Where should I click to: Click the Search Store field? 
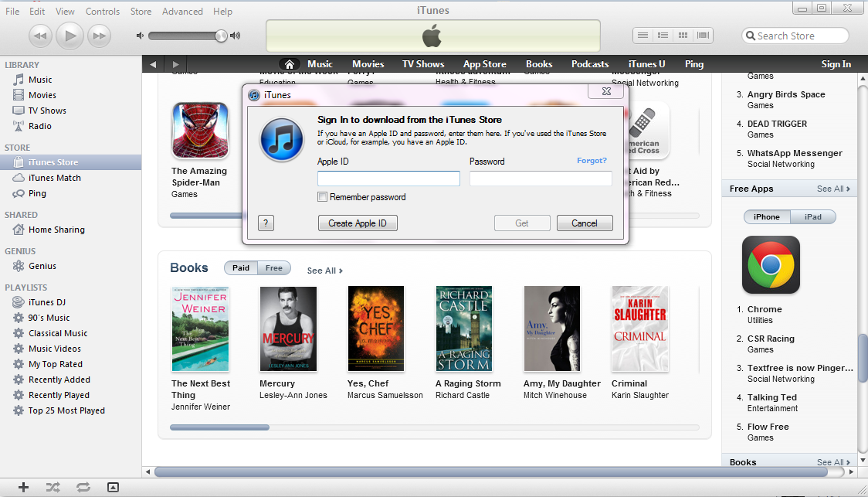tap(795, 36)
